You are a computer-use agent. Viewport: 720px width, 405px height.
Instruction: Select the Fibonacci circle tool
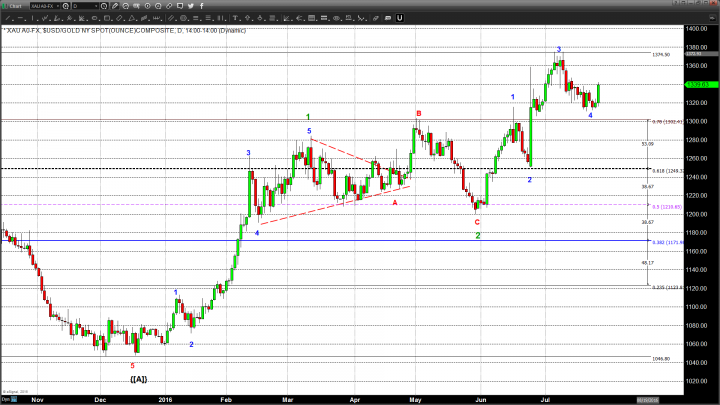point(184,18)
